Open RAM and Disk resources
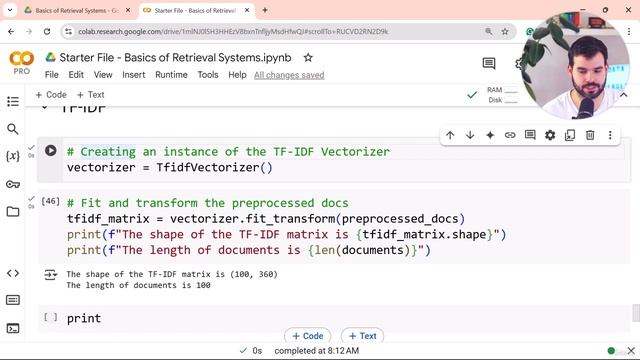The width and height of the screenshot is (640, 360). (x=502, y=95)
